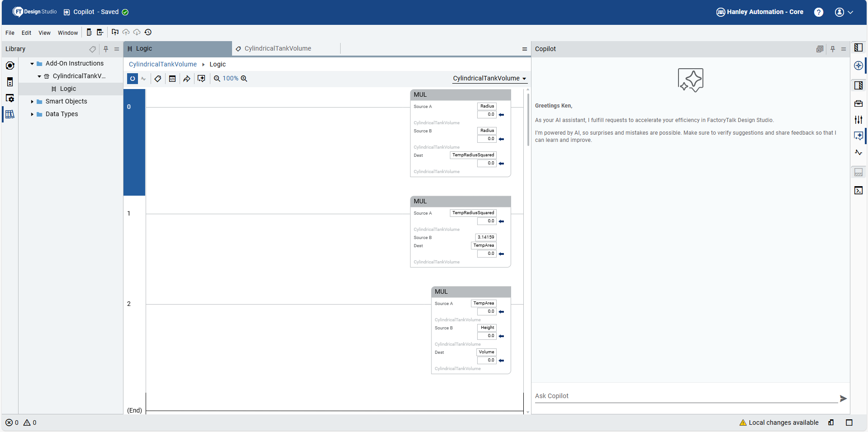Viewport: 868px width, 432px height.
Task: Click the tag icon in editor toolbar
Action: pos(158,79)
